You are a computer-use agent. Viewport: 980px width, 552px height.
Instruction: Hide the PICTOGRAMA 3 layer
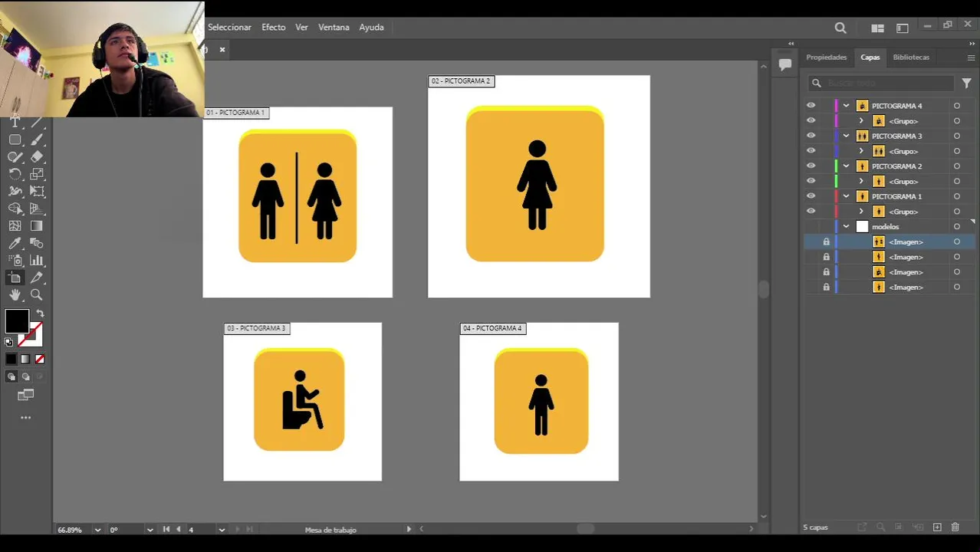click(811, 136)
